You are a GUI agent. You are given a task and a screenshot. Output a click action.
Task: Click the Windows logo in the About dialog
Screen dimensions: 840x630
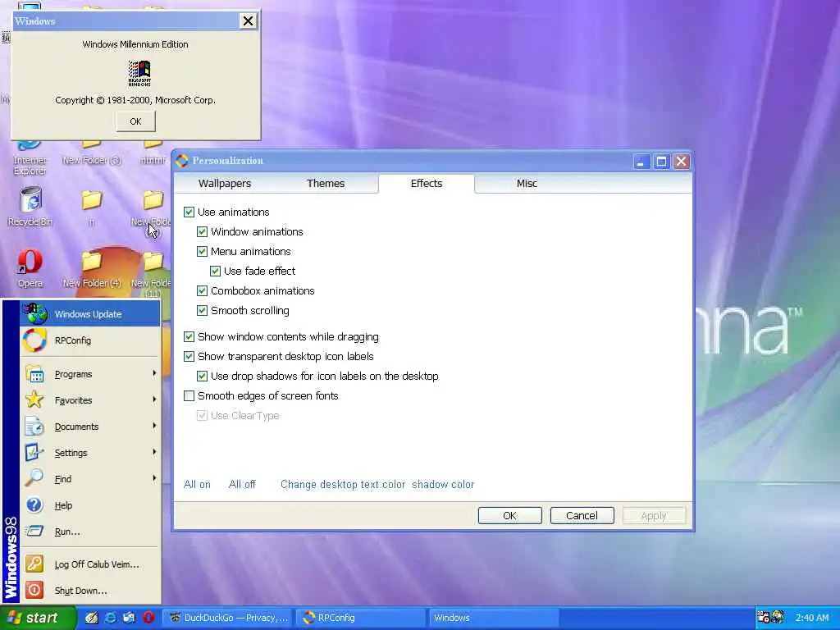tap(139, 73)
